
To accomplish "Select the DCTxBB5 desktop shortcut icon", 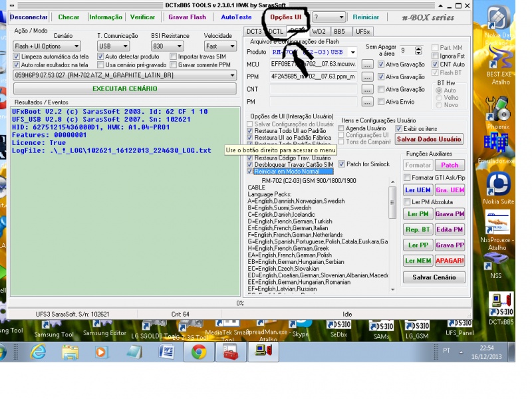I will (x=501, y=308).
